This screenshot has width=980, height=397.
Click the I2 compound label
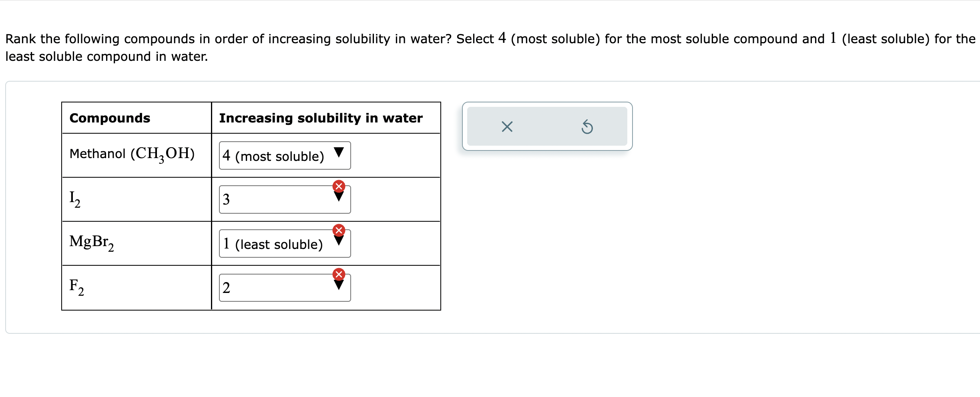(75, 199)
